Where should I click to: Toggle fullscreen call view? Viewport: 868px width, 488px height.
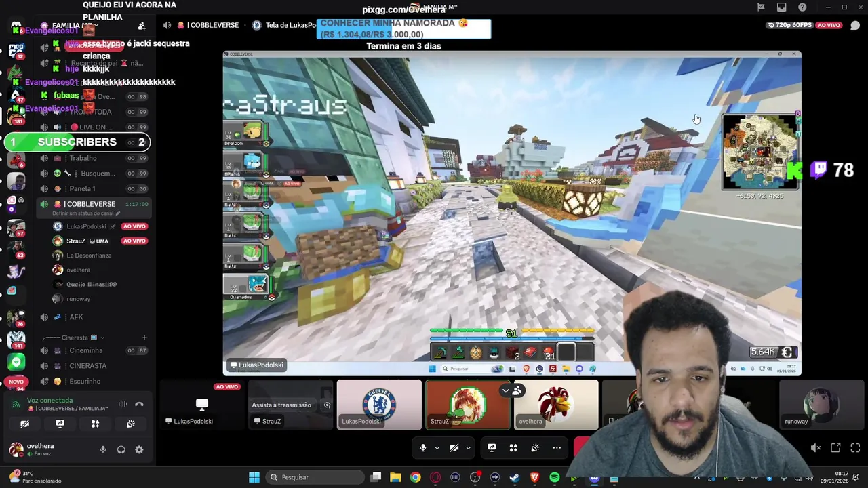pyautogui.click(x=855, y=448)
